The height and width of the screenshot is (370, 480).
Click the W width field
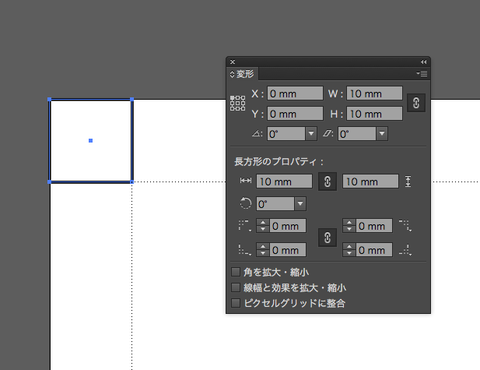click(x=374, y=94)
